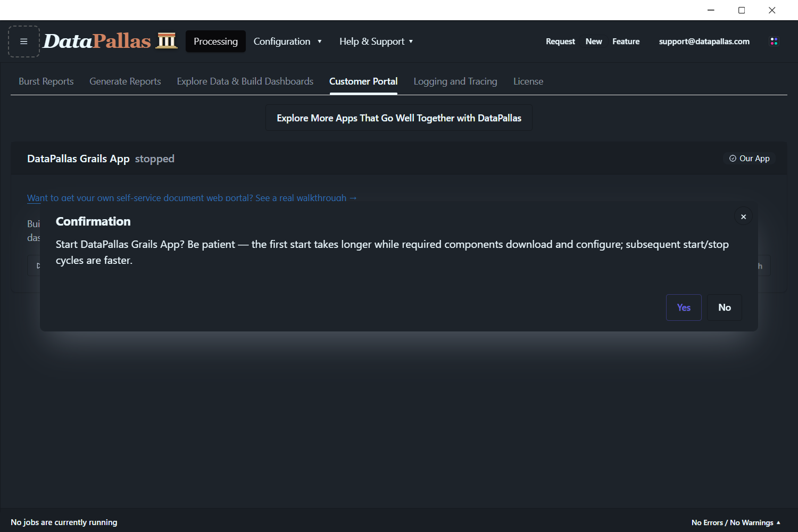Switch to the Generate Reports tab

click(125, 81)
